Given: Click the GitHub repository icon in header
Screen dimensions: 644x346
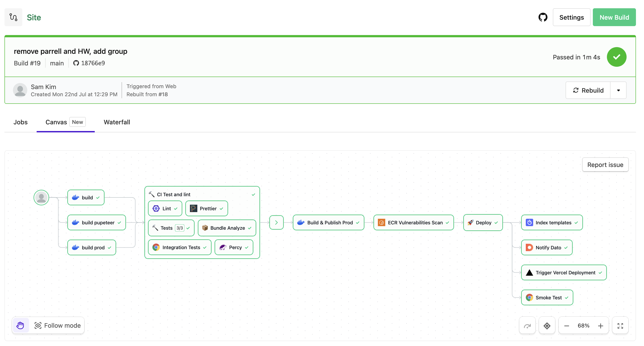Looking at the screenshot, I should [543, 17].
